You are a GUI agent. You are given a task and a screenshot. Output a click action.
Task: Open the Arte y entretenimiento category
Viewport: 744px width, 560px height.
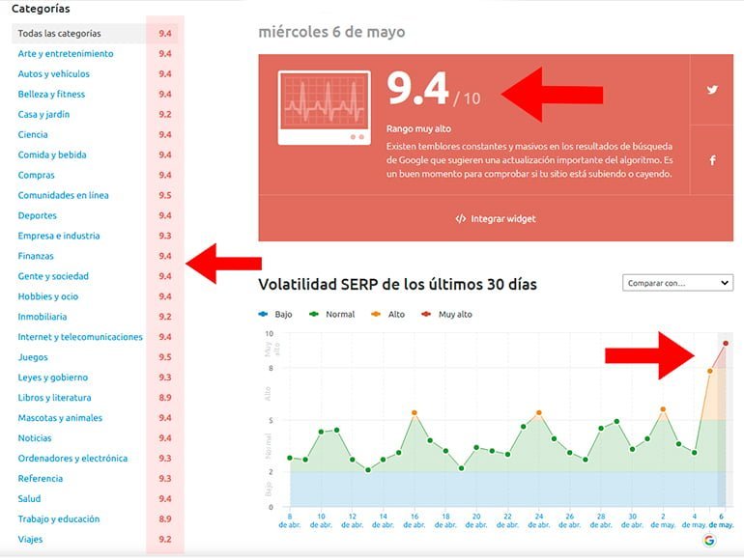click(66, 54)
